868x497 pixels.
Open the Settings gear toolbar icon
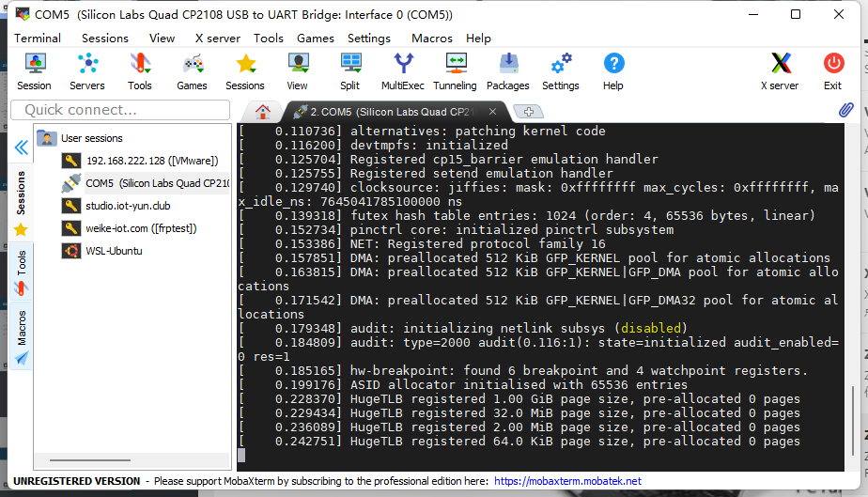coord(561,71)
